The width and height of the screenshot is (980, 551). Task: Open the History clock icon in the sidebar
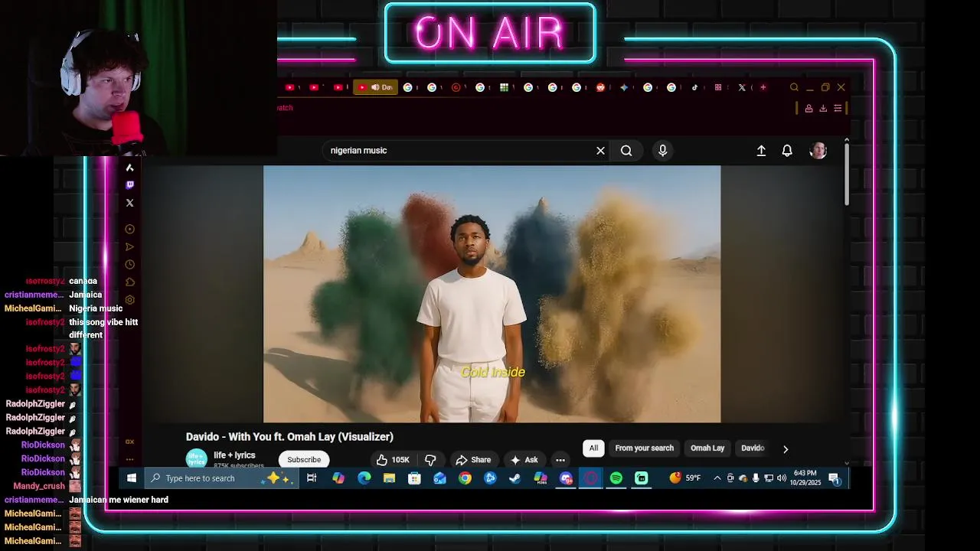129,265
